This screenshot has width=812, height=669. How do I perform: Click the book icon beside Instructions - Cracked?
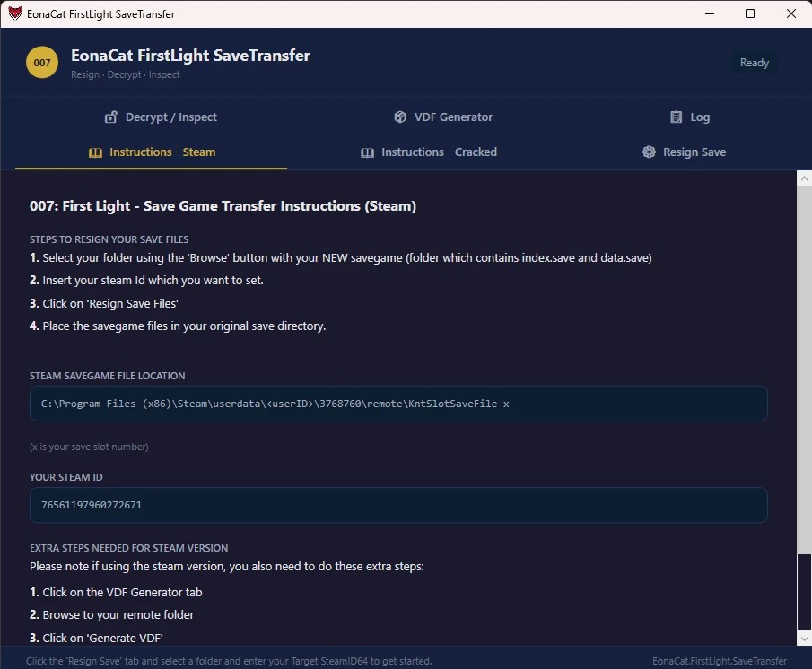367,152
